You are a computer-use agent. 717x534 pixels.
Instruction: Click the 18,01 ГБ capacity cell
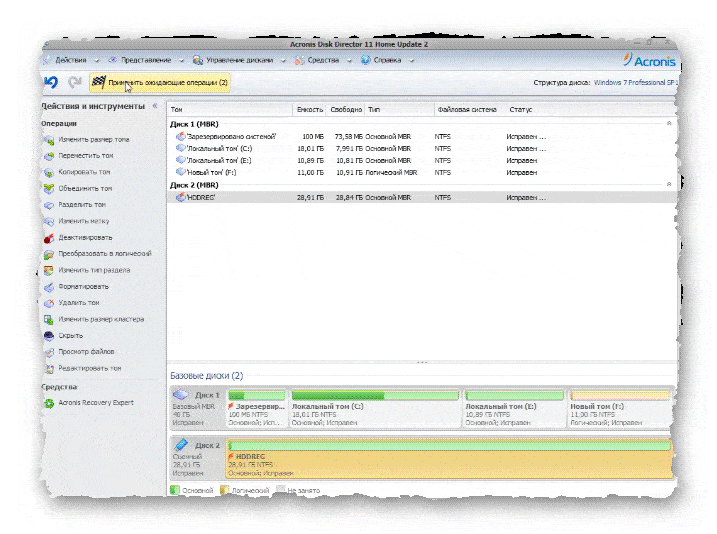pyautogui.click(x=310, y=149)
